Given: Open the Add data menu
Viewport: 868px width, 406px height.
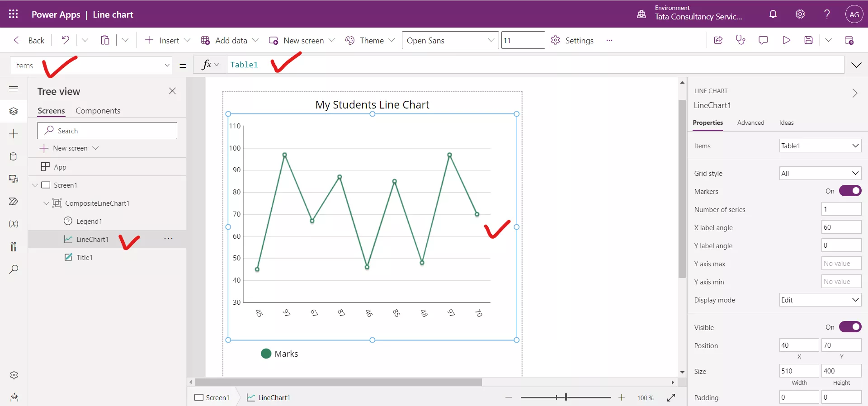Looking at the screenshot, I should (x=230, y=40).
